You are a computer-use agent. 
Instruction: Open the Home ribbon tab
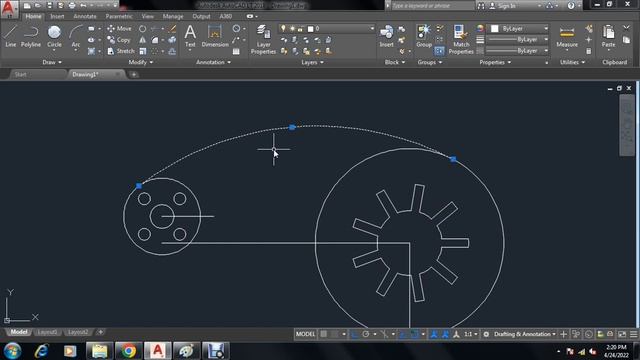(33, 16)
